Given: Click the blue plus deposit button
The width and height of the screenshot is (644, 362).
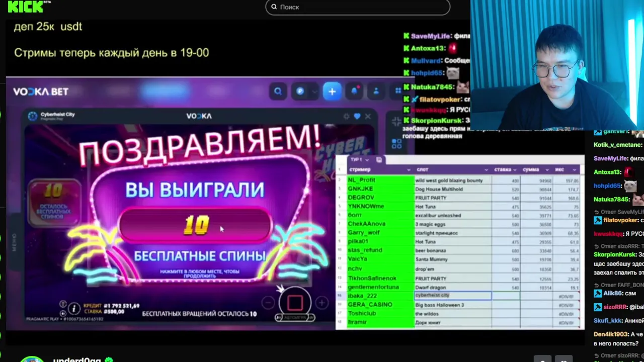Looking at the screenshot, I should pos(332,91).
